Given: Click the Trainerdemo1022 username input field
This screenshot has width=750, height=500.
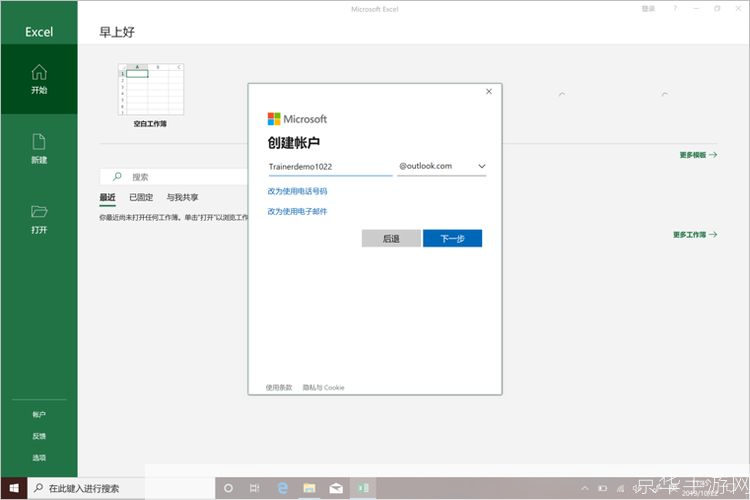Looking at the screenshot, I should point(329,166).
